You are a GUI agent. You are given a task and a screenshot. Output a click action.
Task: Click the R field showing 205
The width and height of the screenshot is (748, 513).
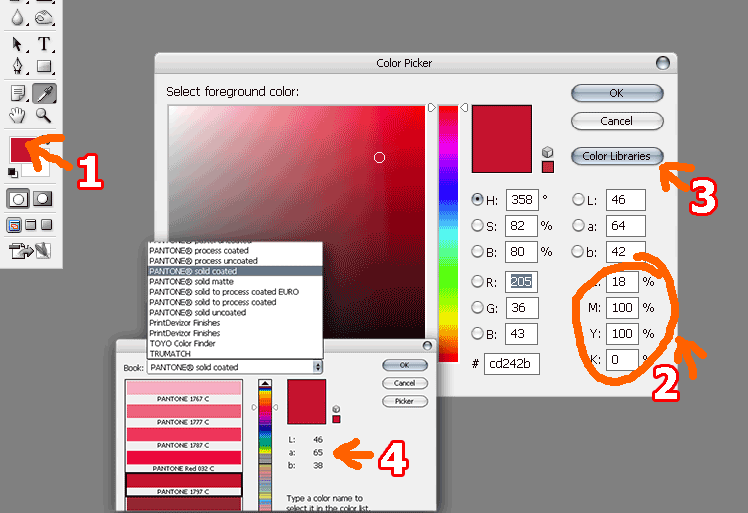[x=521, y=282]
